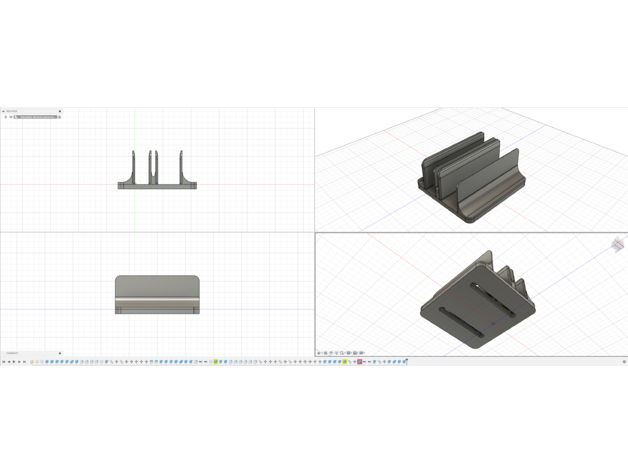The image size is (628, 472).
Task: Click the ViewCube in the lower-right viewport
Action: [x=617, y=246]
